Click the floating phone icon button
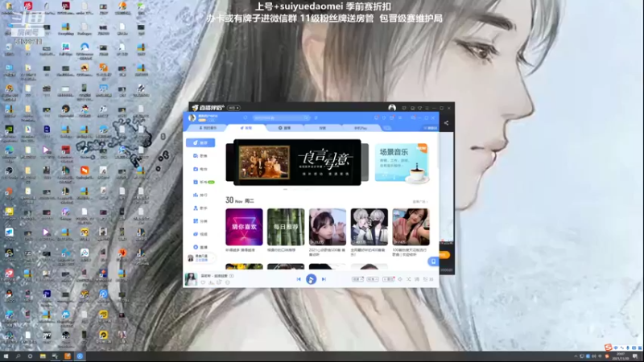Image resolution: width=644 pixels, height=362 pixels. [x=433, y=261]
